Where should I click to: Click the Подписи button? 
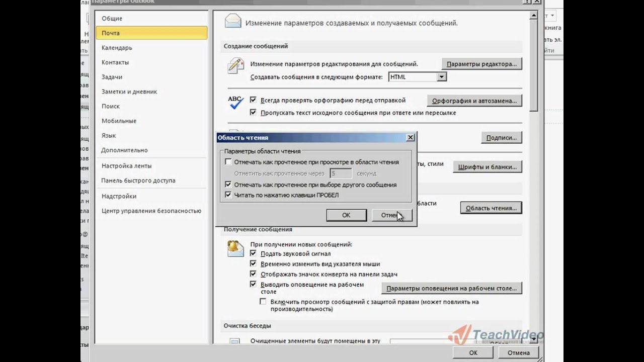(501, 138)
